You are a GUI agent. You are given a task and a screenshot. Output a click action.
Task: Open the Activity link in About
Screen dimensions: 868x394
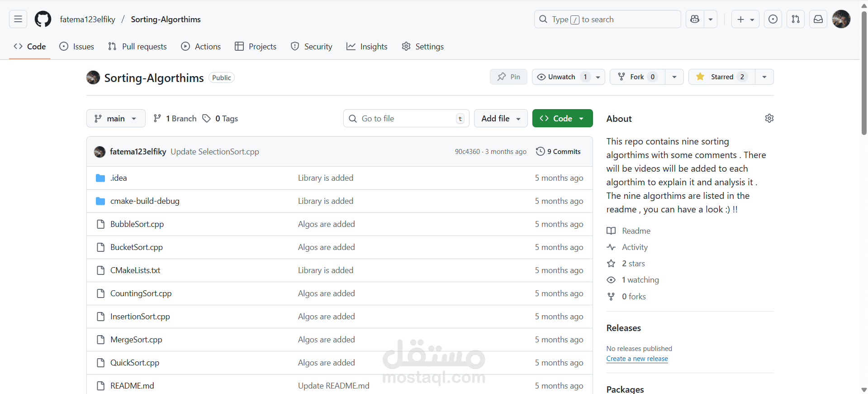click(x=635, y=247)
